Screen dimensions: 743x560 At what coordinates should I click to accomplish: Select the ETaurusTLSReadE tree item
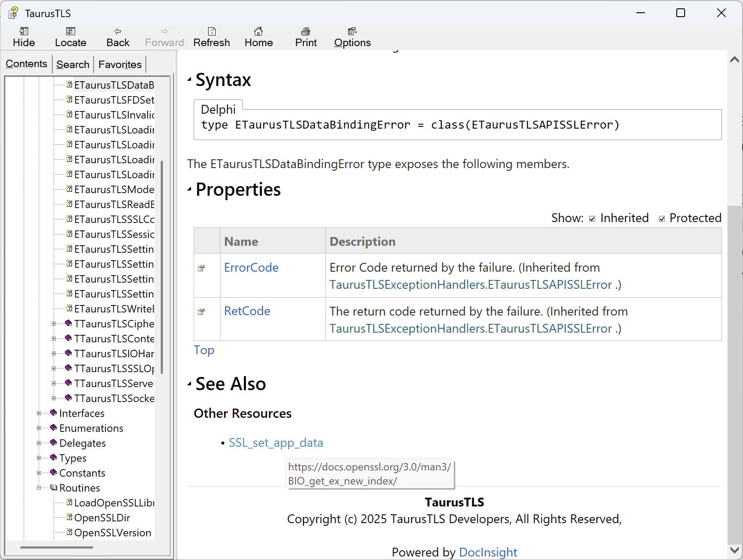114,204
